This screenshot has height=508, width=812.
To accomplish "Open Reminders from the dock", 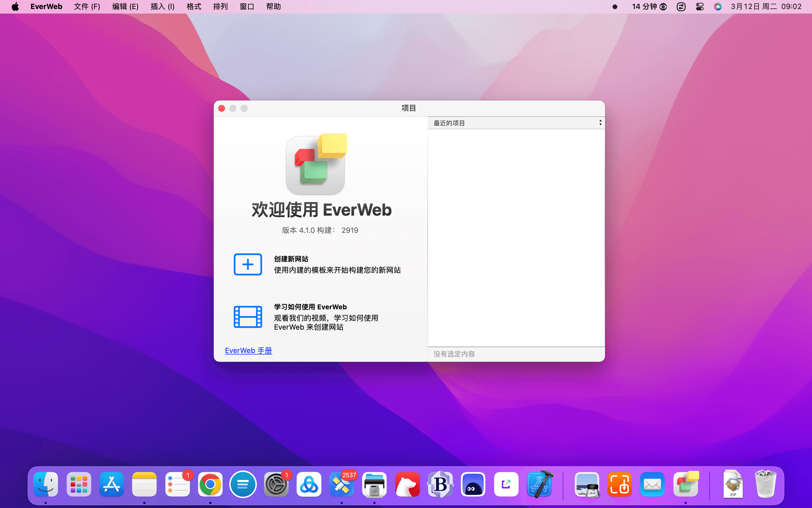I will click(177, 484).
